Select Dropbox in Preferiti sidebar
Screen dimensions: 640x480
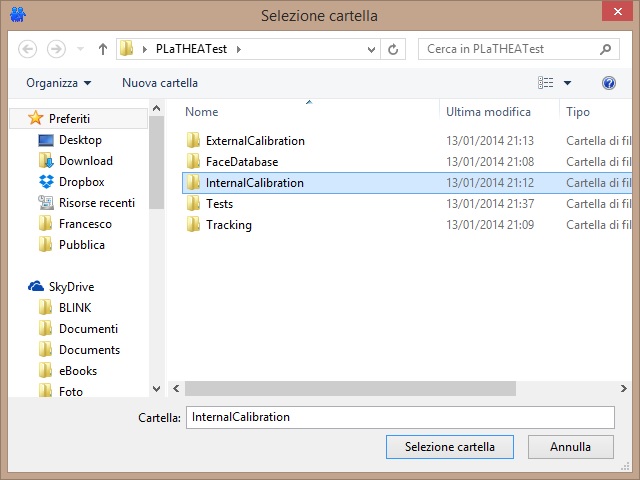point(81,182)
